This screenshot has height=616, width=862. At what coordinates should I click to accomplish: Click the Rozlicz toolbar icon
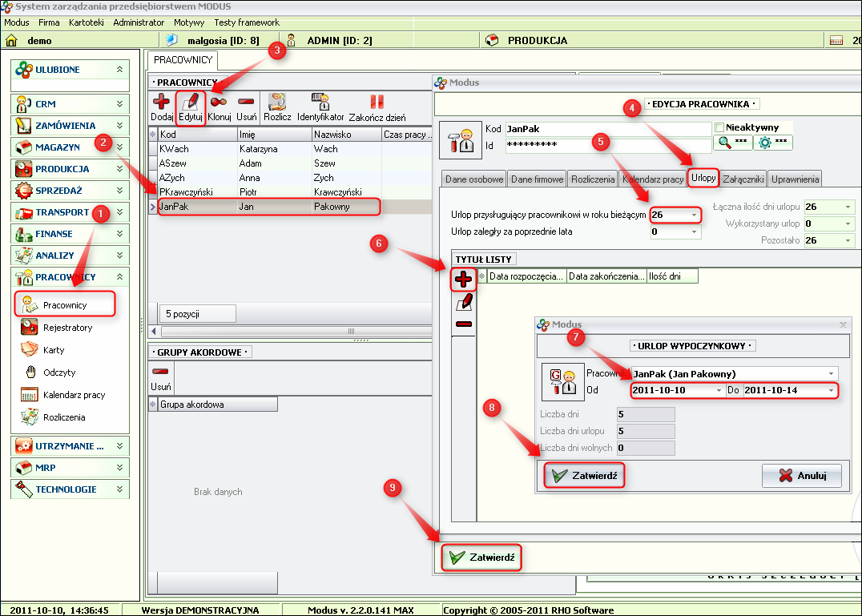point(277,103)
